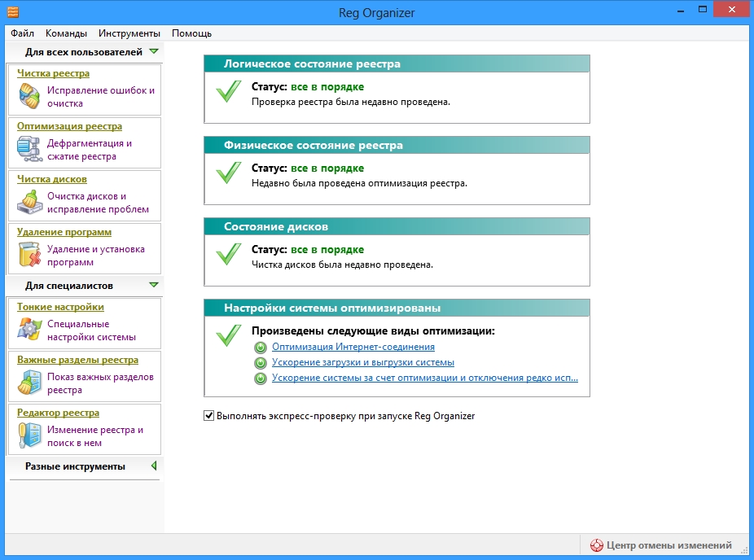Screen dimensions: 754x560
Task: Click Ускорение загрузки и выгрузки системы link
Action: pos(363,362)
